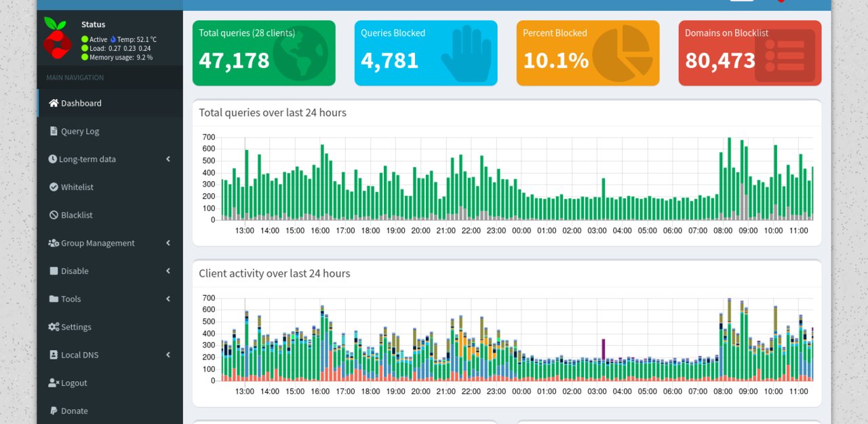Click the 47,178 total queries value
The image size is (868, 424).
click(x=234, y=60)
